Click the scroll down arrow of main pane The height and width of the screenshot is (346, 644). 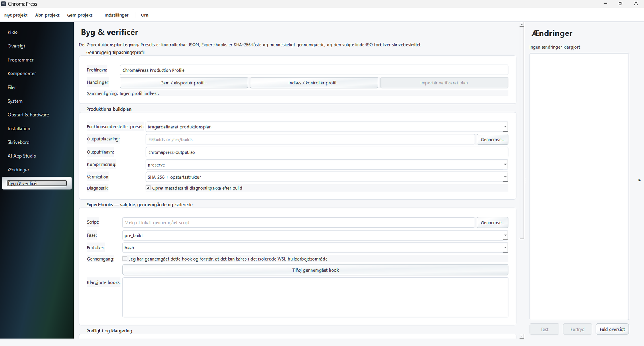(x=522, y=336)
